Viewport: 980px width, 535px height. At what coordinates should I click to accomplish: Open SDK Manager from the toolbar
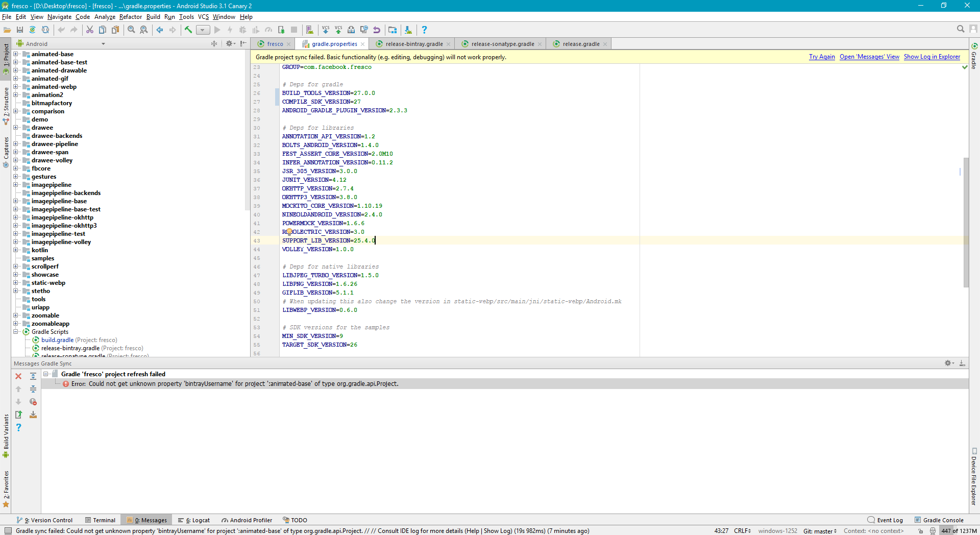tap(408, 30)
